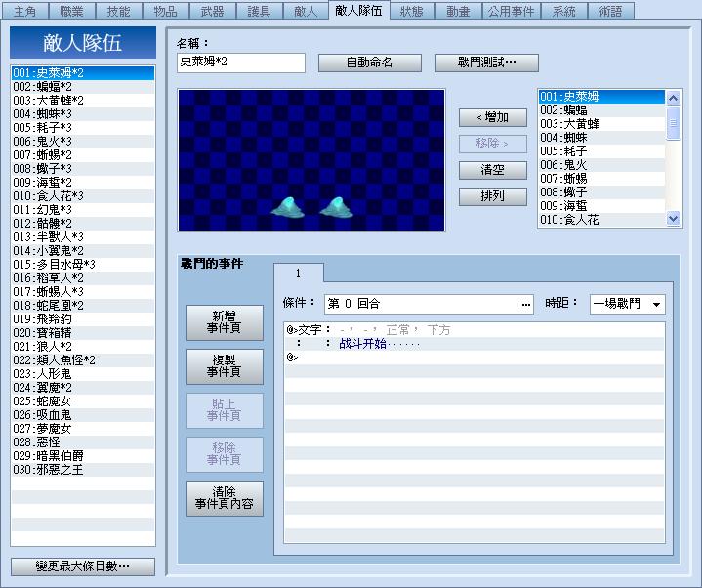Select troop 005:耗子*3
Viewport: 702px width, 588px height.
click(83, 128)
